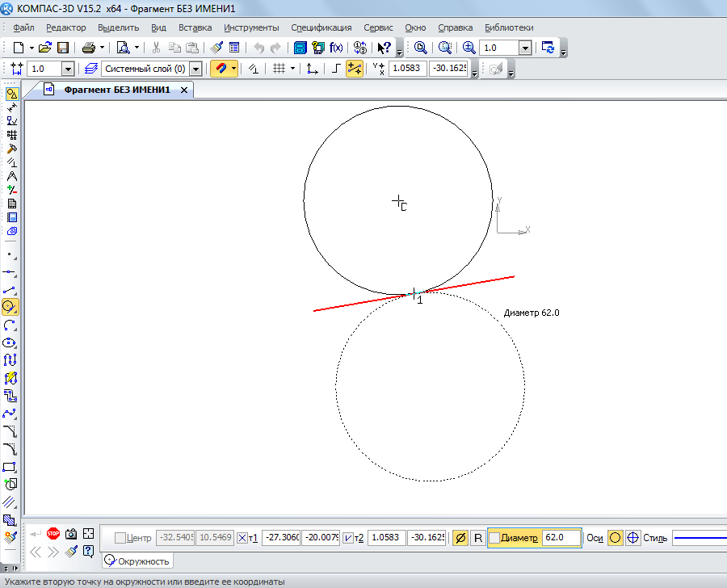This screenshot has height=588, width=727.
Task: Click the Save diskette icon
Action: point(63,48)
